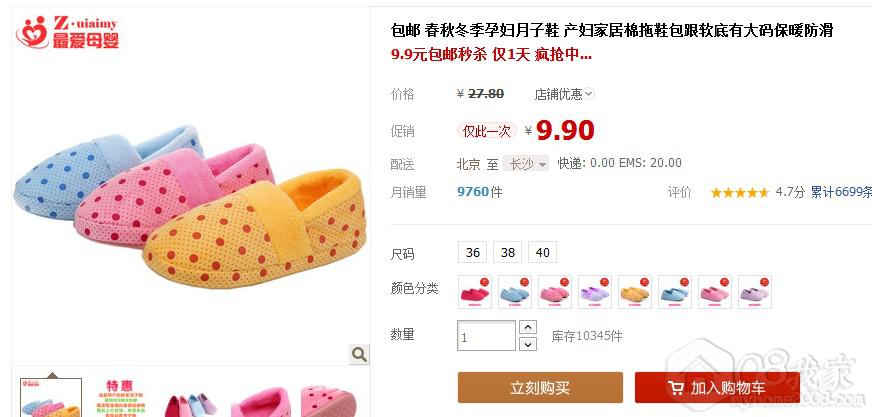The image size is (872, 417).
Task: Choose the purple slipper color in fourth swatch
Action: coord(595,292)
